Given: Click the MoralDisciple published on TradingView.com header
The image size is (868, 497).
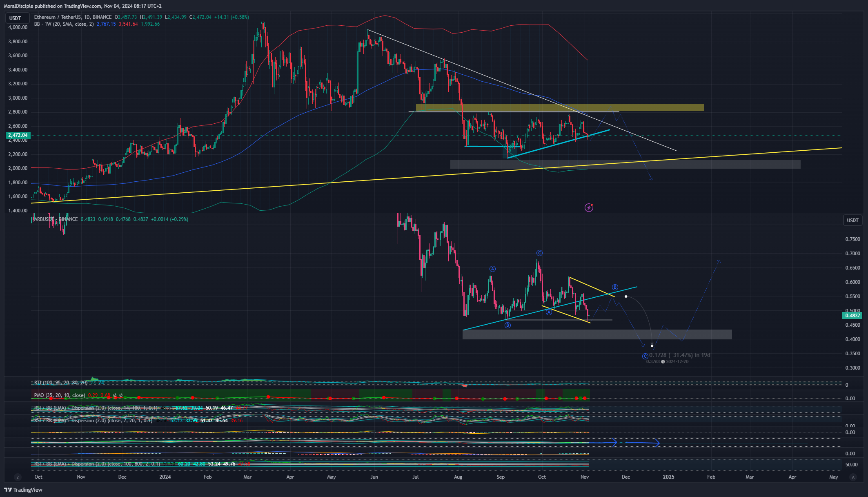Looking at the screenshot, I should click(x=82, y=6).
